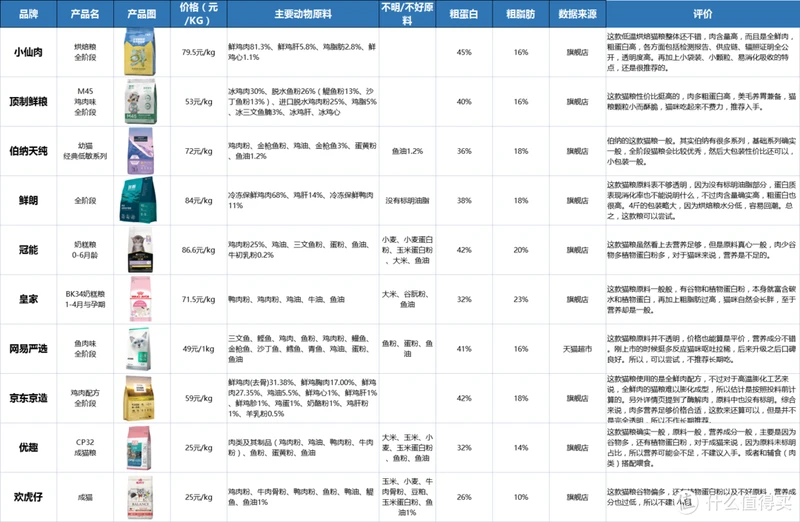The width and height of the screenshot is (800, 522).
Task: Click the price cell 53元/kg
Action: point(199,102)
